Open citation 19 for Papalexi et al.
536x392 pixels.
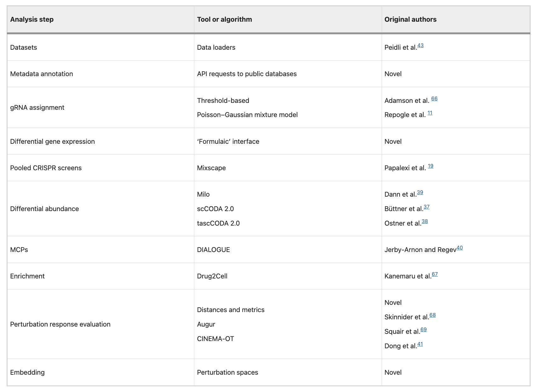tap(431, 166)
